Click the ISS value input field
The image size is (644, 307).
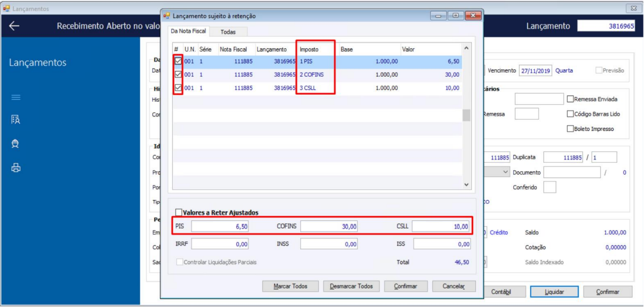[x=442, y=244]
